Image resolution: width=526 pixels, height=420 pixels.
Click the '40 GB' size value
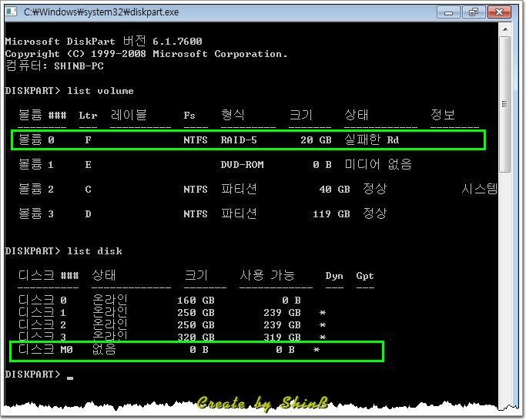pyautogui.click(x=334, y=190)
